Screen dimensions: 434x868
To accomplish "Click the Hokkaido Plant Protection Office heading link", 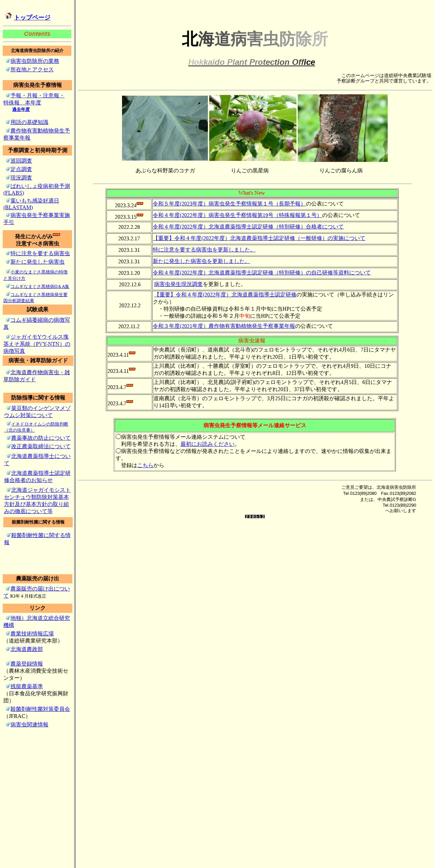I will (251, 62).
